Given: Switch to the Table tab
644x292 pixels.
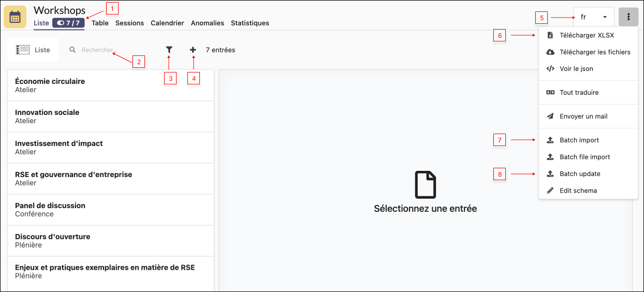Looking at the screenshot, I should coord(100,23).
